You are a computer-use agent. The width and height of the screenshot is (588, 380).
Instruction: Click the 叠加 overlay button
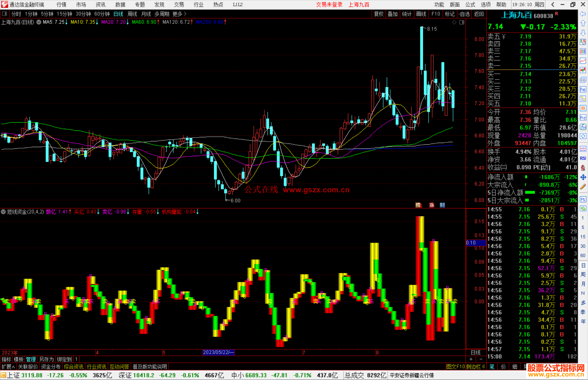(x=393, y=14)
